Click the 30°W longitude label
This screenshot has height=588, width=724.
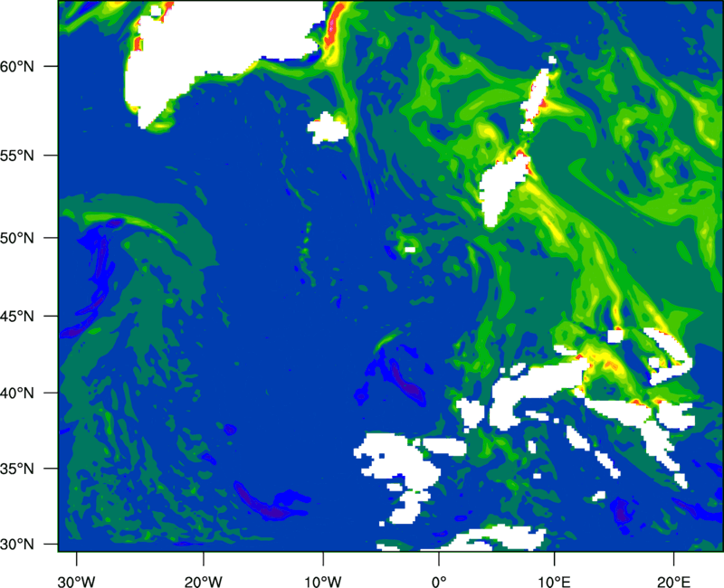pos(76,582)
